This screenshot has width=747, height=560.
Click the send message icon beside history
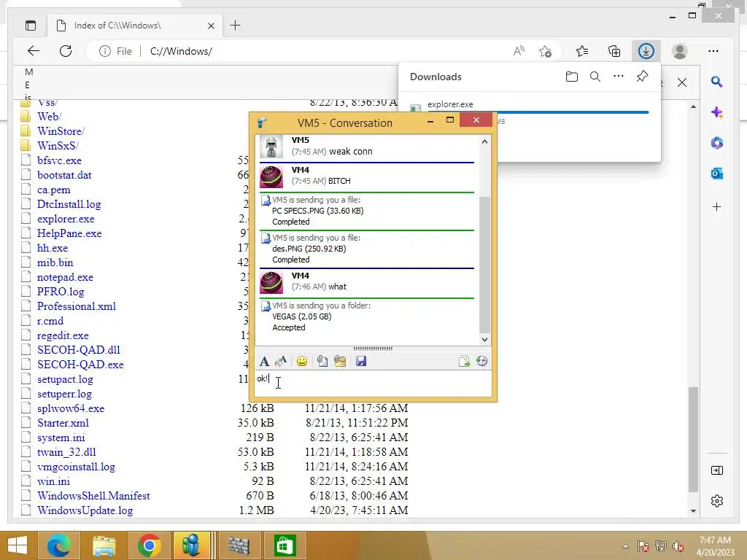[x=464, y=362]
